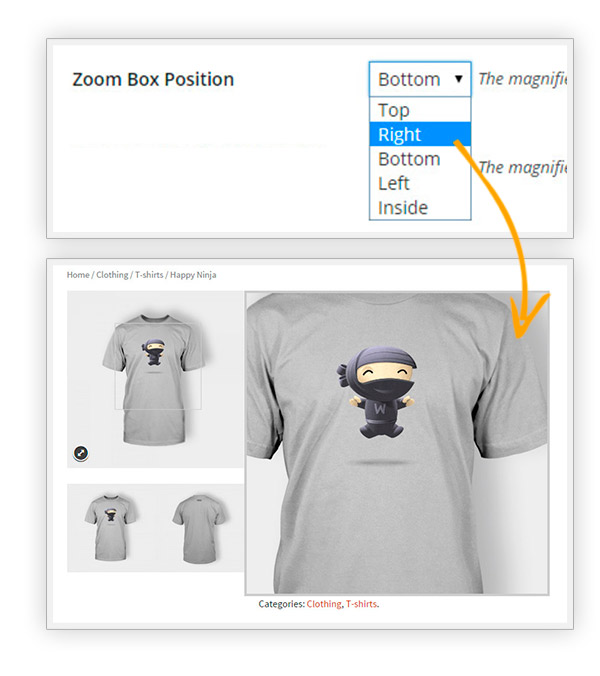The image size is (600, 676).
Task: Select the back view t-shirt thumbnail
Action: pyautogui.click(x=200, y=529)
